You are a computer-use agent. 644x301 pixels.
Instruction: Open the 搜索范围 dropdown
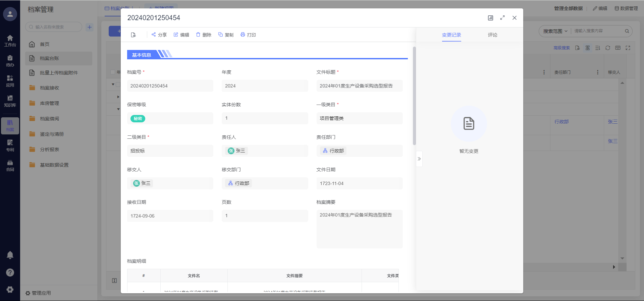pos(555,31)
